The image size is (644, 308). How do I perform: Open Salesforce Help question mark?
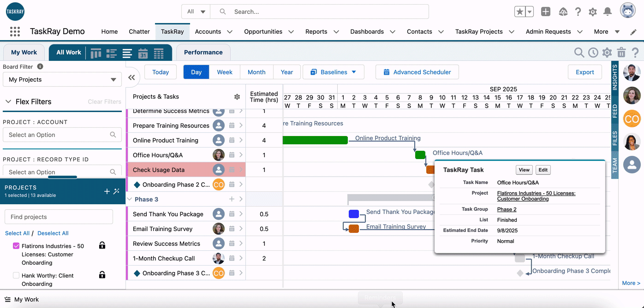tap(578, 12)
